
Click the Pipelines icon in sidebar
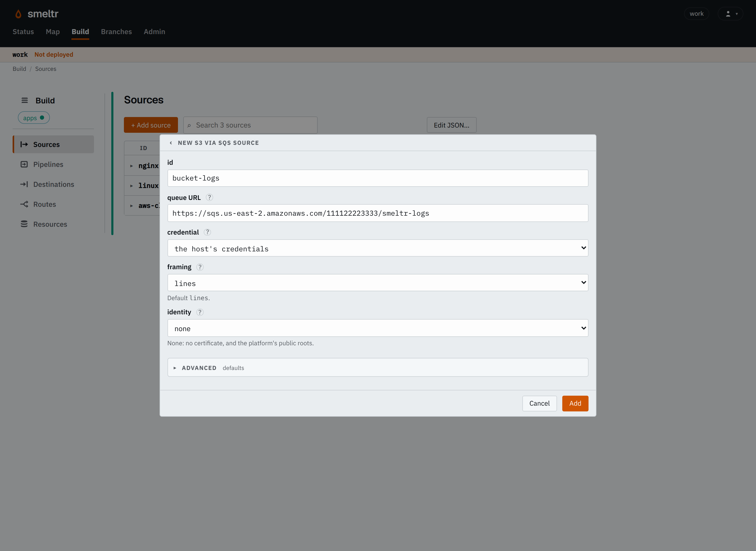24,165
